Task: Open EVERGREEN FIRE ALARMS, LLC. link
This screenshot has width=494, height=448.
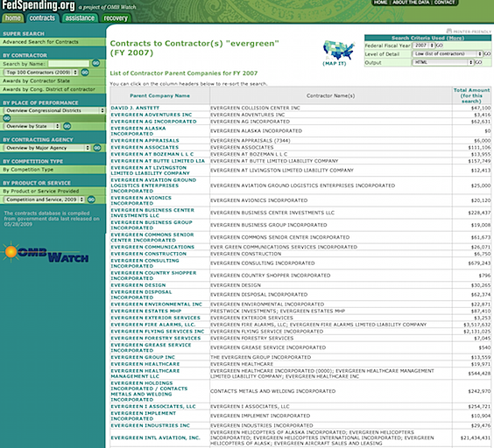Action: tap(153, 325)
